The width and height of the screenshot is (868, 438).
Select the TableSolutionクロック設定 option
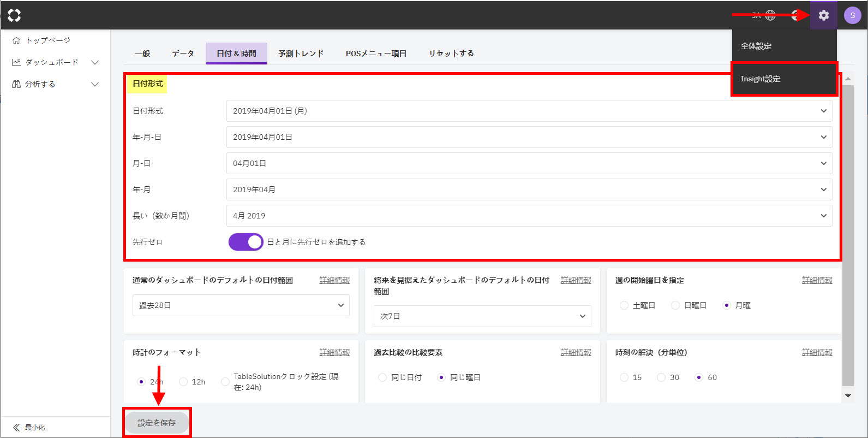(225, 382)
